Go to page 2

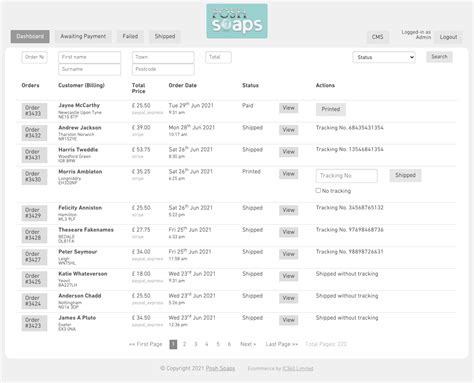tap(184, 344)
